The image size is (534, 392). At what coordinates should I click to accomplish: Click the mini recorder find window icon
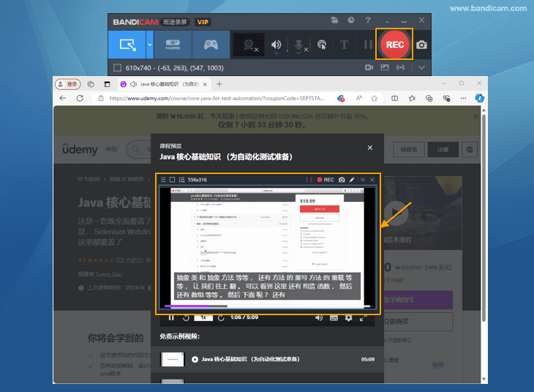[182, 179]
